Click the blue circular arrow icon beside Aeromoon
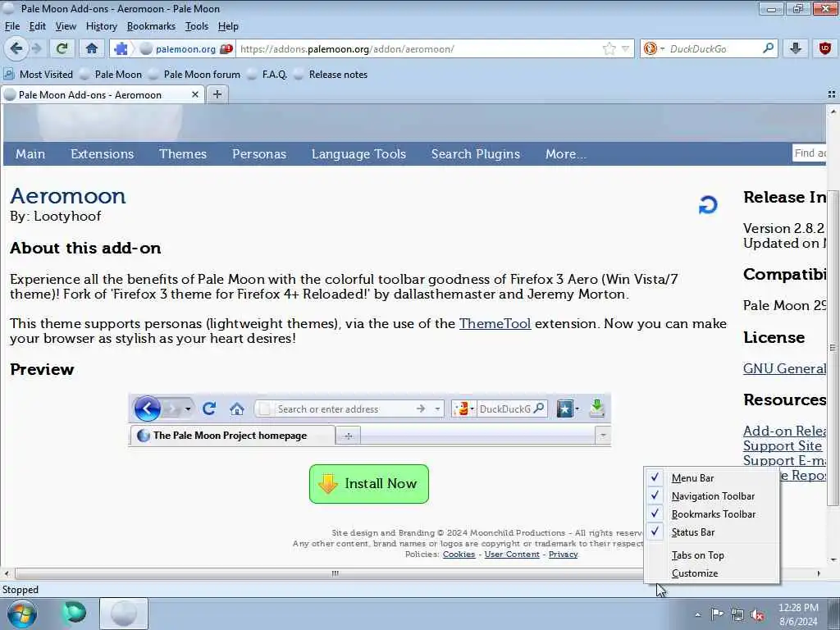Screen dimensions: 840x630 click(x=708, y=204)
